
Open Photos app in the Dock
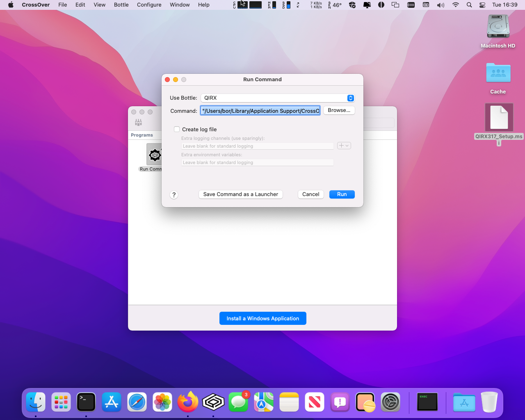tap(162, 402)
